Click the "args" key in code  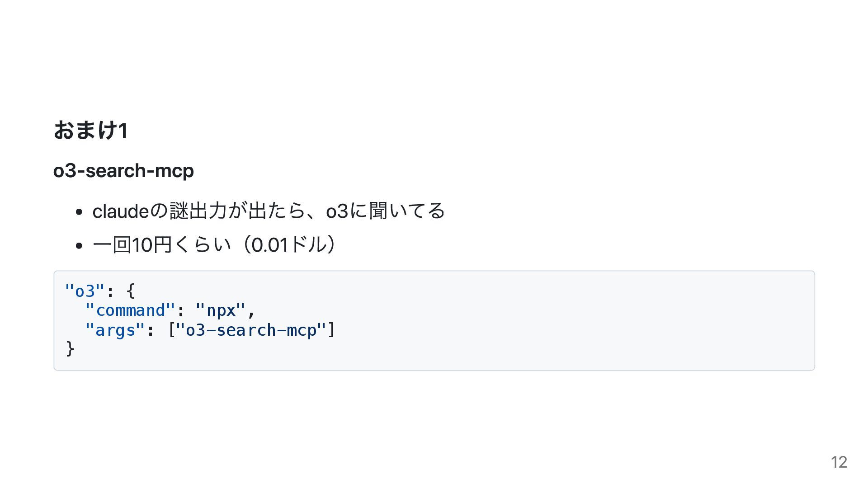115,330
